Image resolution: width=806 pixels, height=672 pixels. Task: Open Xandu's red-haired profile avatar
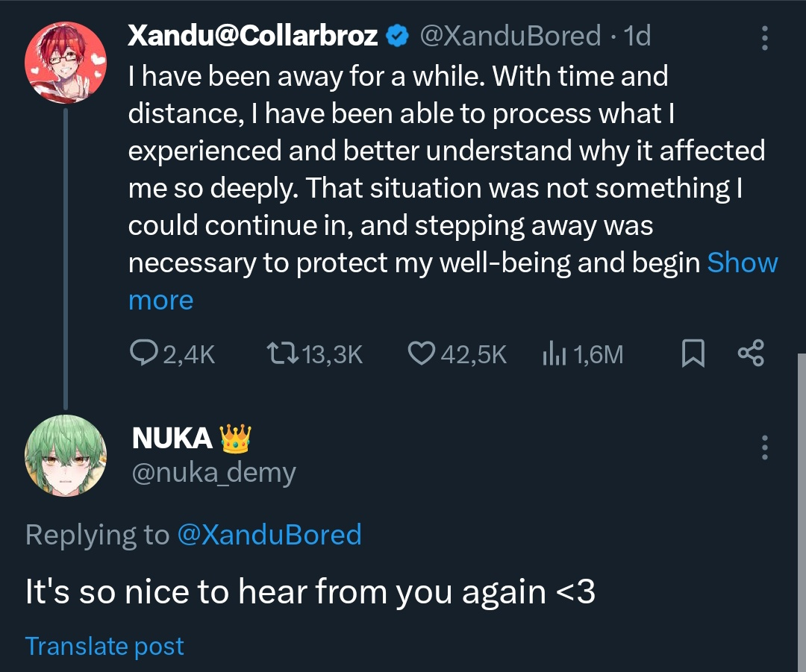tap(66, 63)
